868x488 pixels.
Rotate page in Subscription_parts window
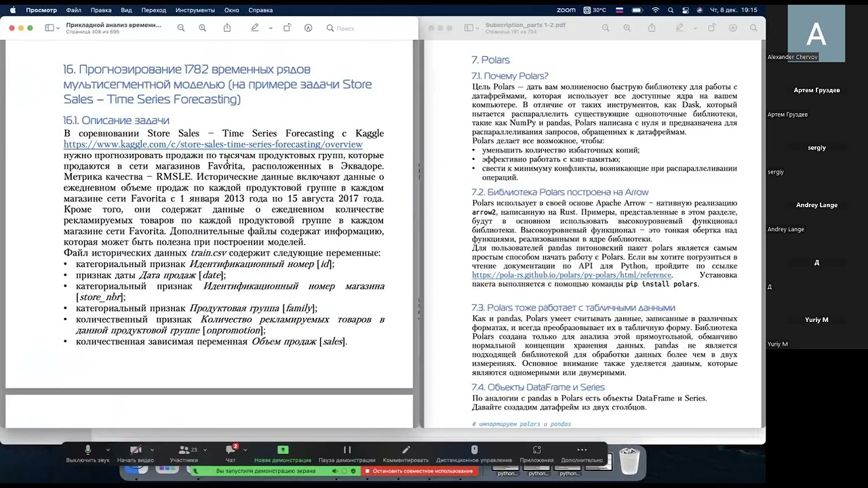click(711, 28)
